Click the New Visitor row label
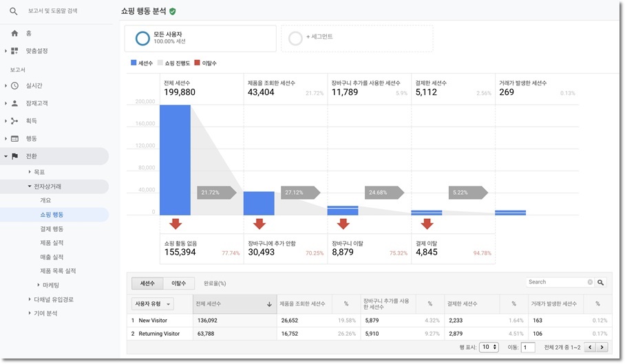This screenshot has width=625, height=364. click(x=153, y=321)
